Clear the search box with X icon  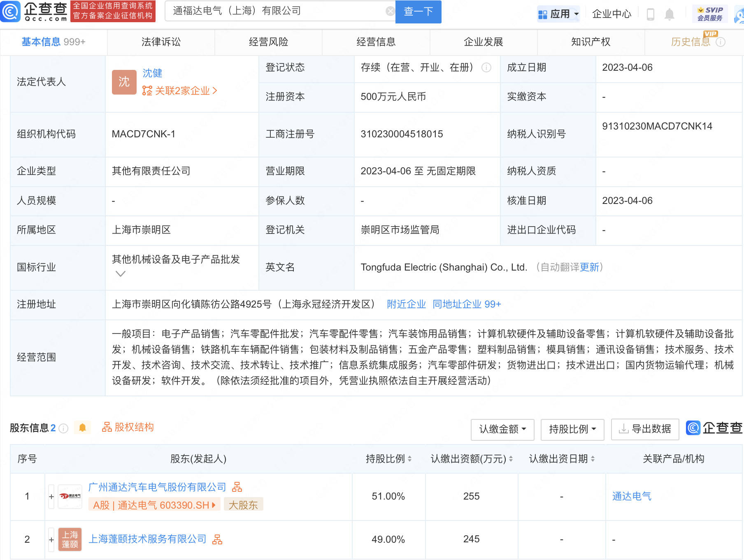(x=390, y=11)
